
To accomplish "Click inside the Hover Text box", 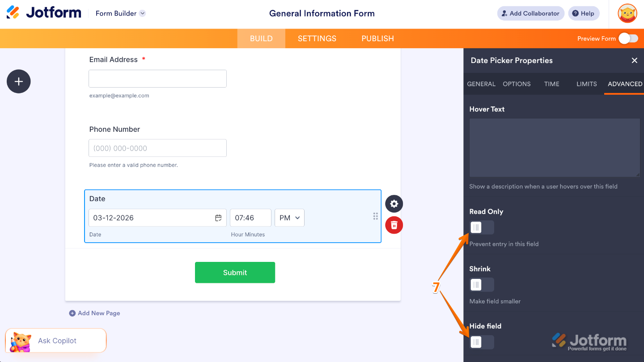I will coord(554,147).
